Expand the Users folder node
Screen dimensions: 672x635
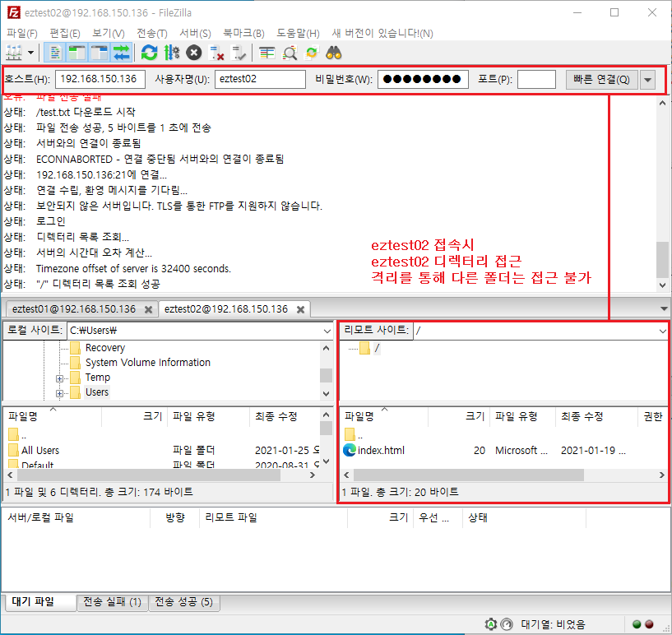tap(59, 393)
